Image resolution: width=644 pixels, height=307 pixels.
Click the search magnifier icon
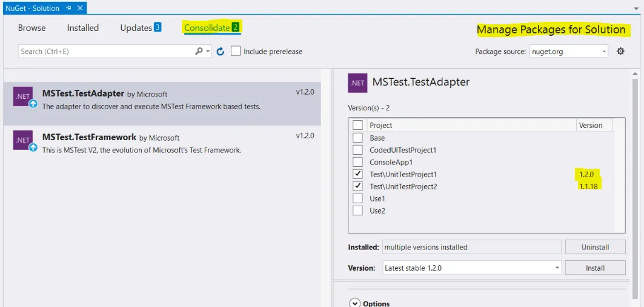(x=199, y=52)
